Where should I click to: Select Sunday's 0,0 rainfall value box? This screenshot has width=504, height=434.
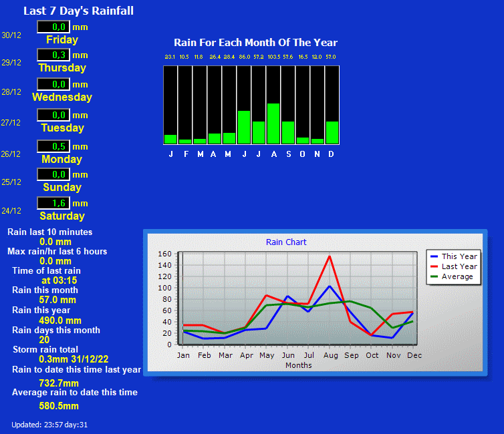pyautogui.click(x=53, y=174)
